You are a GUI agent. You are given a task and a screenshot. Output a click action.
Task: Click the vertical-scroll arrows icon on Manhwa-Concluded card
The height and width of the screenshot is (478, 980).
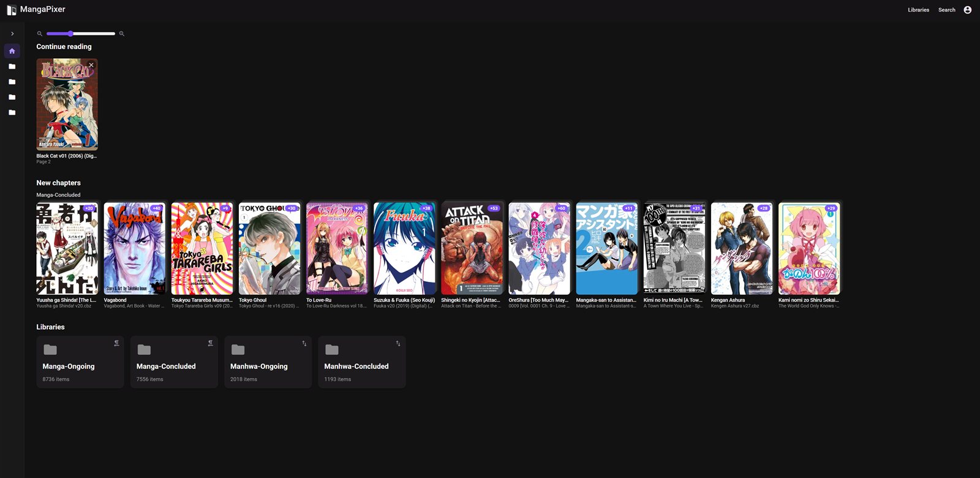(x=398, y=343)
